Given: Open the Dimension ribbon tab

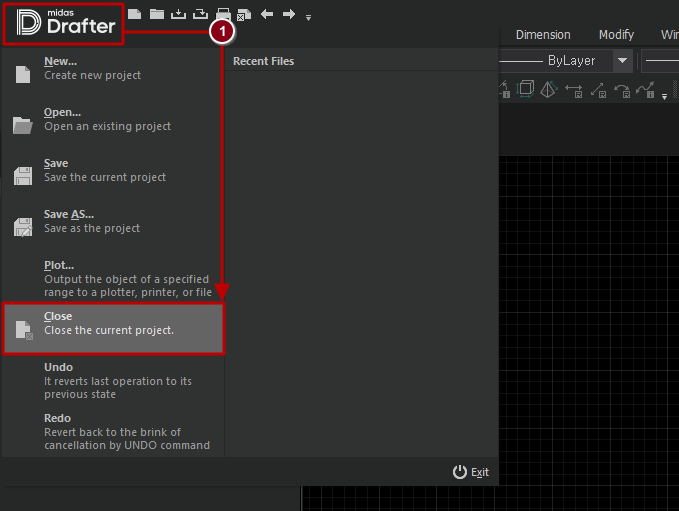Looking at the screenshot, I should pos(543,35).
